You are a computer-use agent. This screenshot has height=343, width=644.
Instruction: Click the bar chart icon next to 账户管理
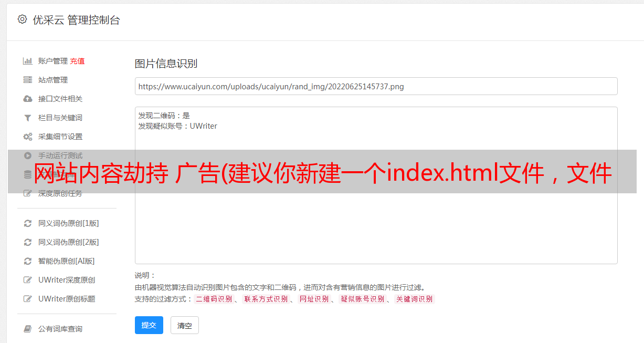coord(28,61)
